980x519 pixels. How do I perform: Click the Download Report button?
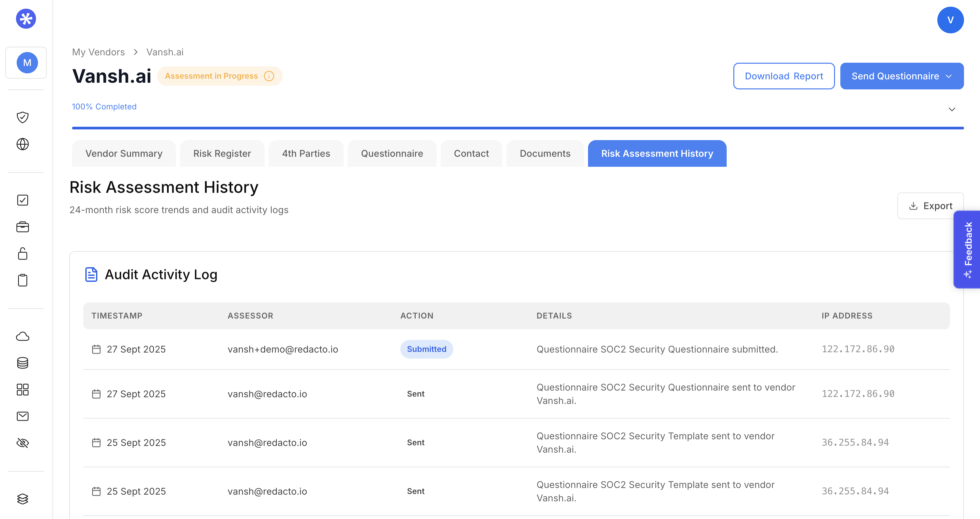[784, 76]
